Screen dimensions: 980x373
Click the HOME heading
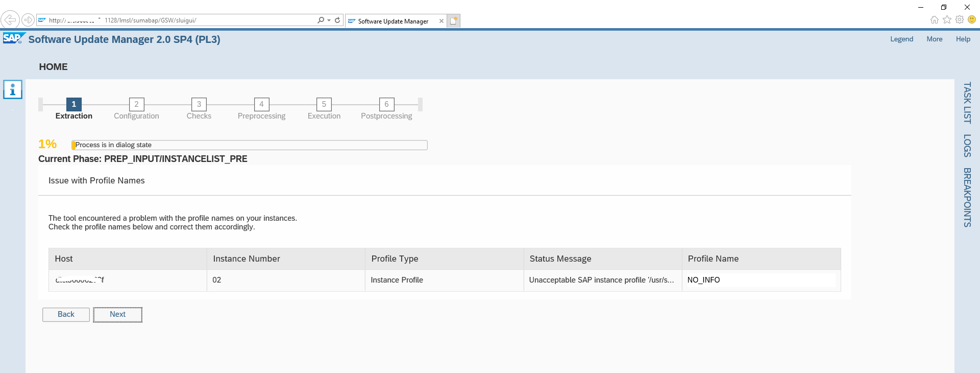[53, 67]
